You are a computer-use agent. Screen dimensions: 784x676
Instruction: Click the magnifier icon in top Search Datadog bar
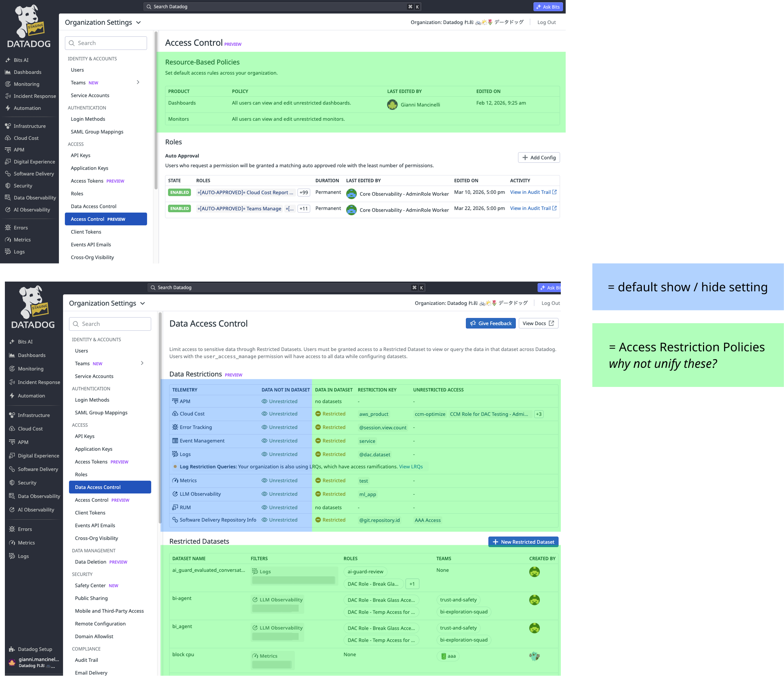pos(149,7)
